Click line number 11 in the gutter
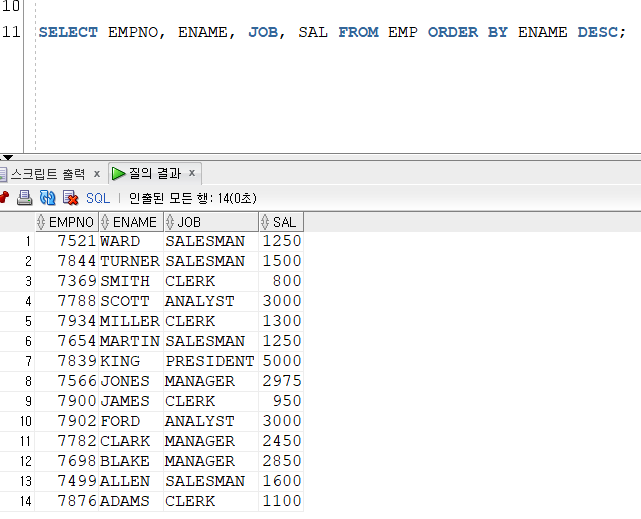This screenshot has height=519, width=641. [x=11, y=31]
